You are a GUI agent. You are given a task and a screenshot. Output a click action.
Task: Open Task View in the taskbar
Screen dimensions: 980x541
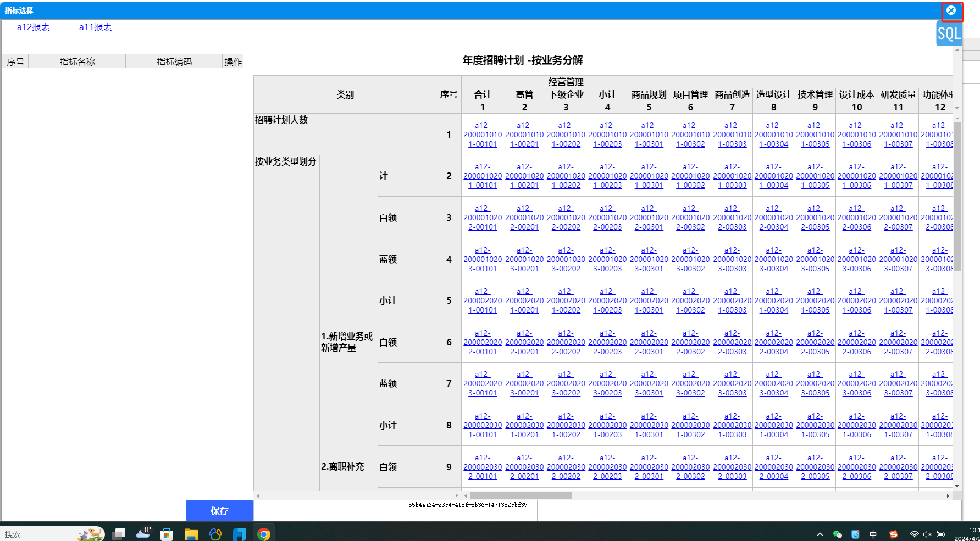119,534
